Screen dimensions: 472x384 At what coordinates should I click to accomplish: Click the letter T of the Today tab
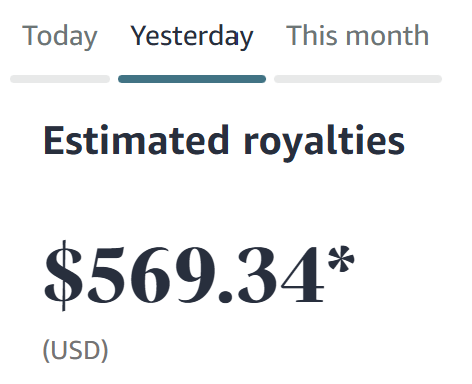click(29, 35)
